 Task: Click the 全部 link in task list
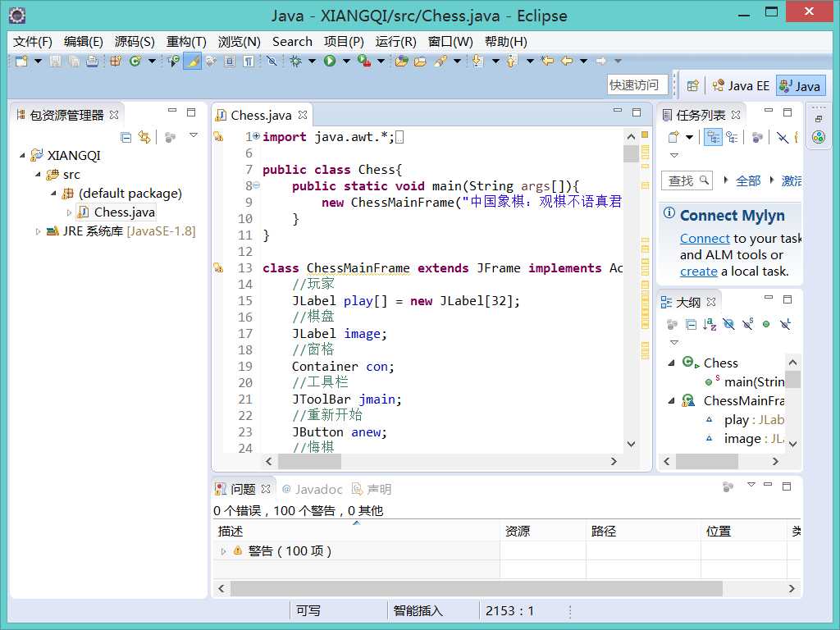(748, 181)
